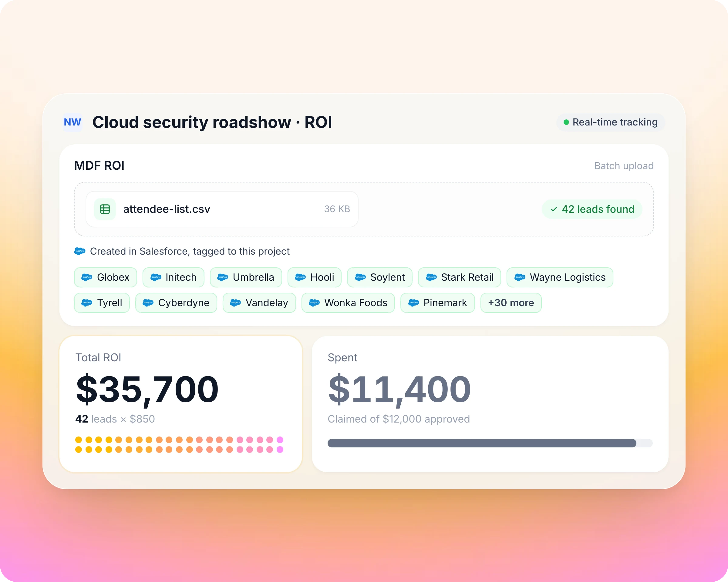728x582 pixels.
Task: Click the Salesforce icon in Wonka Foods chip
Action: pyautogui.click(x=314, y=303)
